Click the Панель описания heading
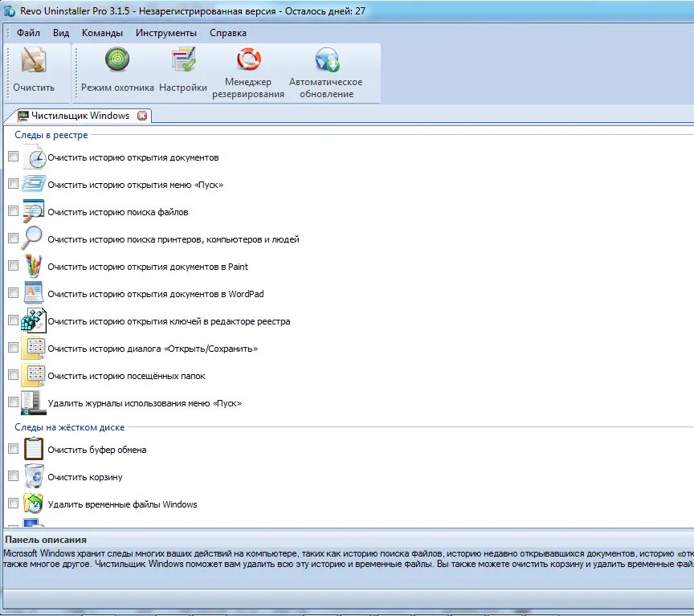694x616 pixels. [46, 540]
